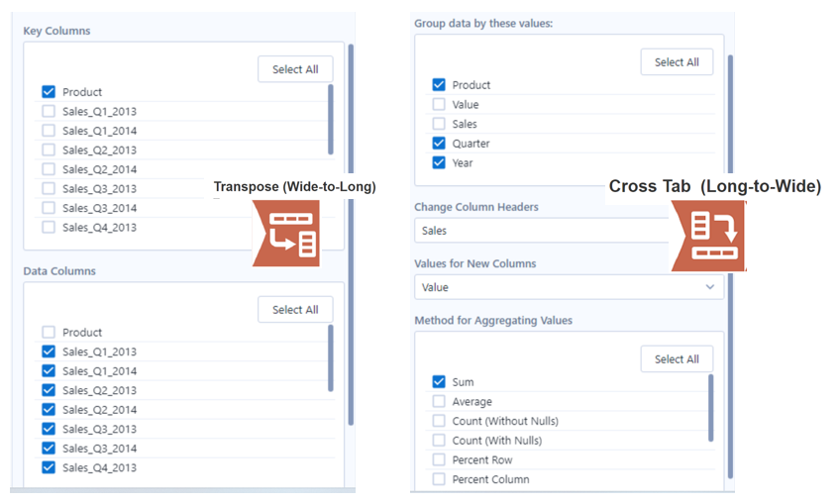Check Sales_Q1_2013 in Key Columns

click(49, 111)
